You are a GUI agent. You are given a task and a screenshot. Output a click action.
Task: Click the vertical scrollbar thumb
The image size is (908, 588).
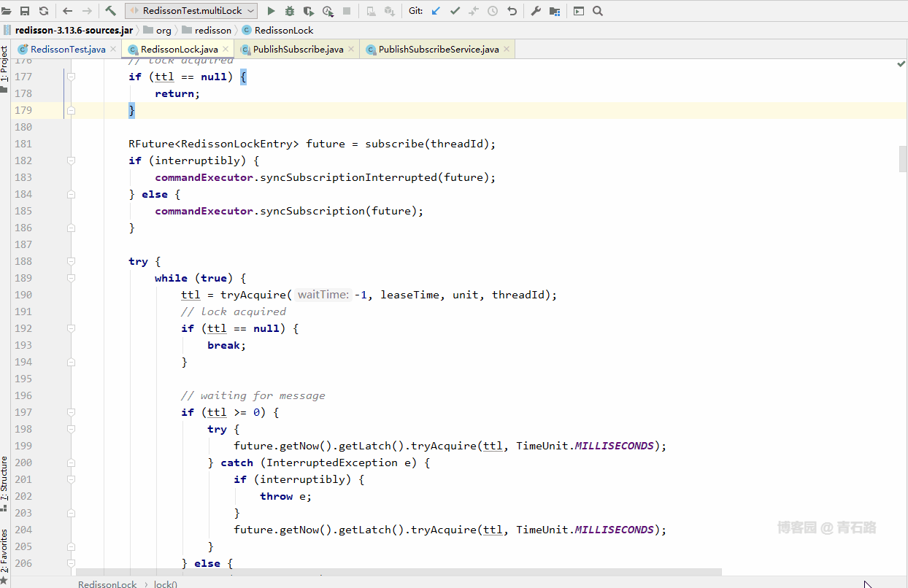tap(903, 159)
